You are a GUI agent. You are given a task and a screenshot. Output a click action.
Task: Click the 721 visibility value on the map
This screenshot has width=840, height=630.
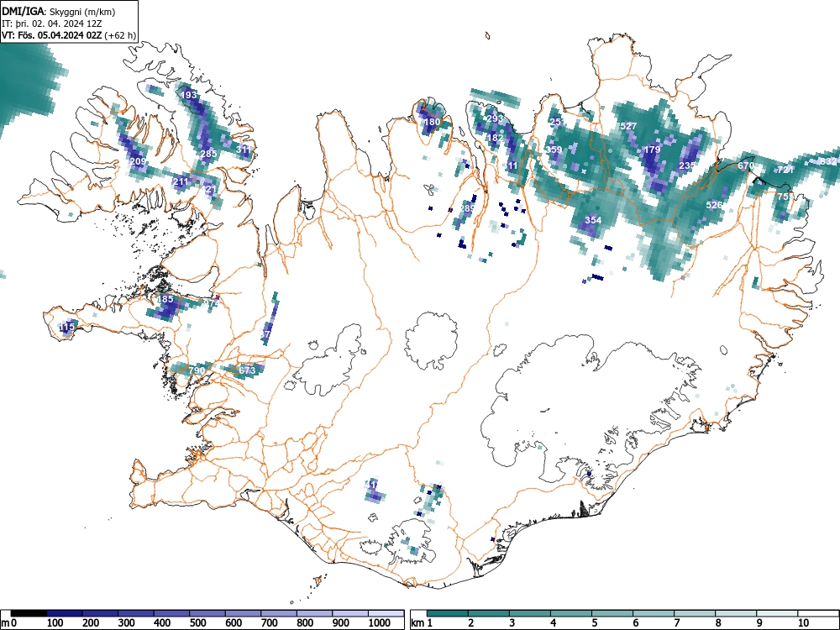785,170
